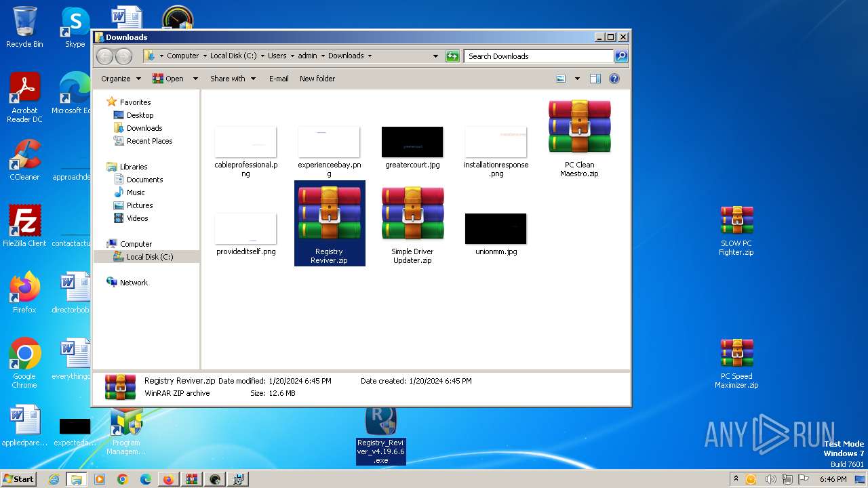Select Music library
This screenshot has height=488, width=868.
(136, 192)
